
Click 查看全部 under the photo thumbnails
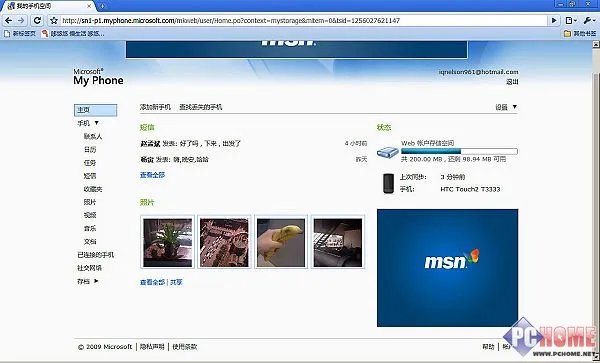(x=152, y=282)
